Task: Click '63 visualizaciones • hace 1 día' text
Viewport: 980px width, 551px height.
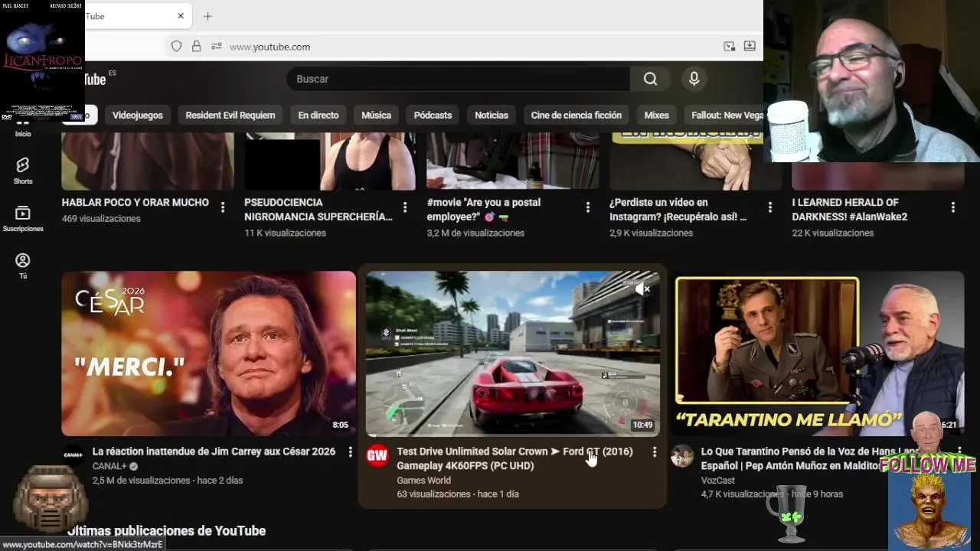Action: coord(458,494)
